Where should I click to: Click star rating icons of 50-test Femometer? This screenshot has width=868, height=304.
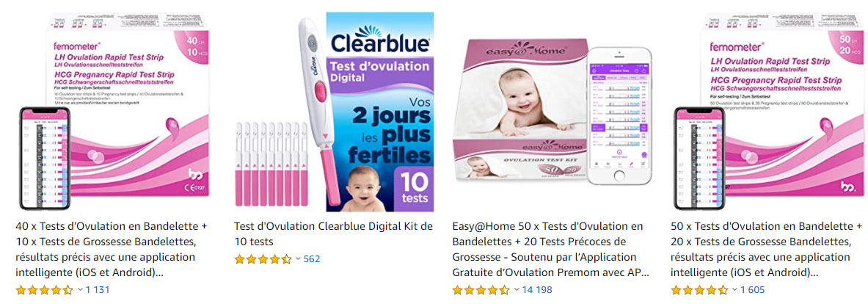coord(699,290)
